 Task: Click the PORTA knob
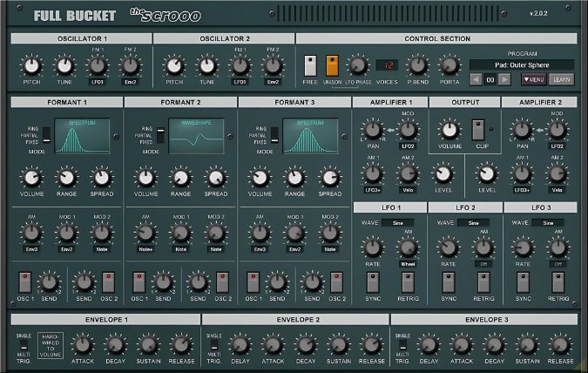click(449, 65)
